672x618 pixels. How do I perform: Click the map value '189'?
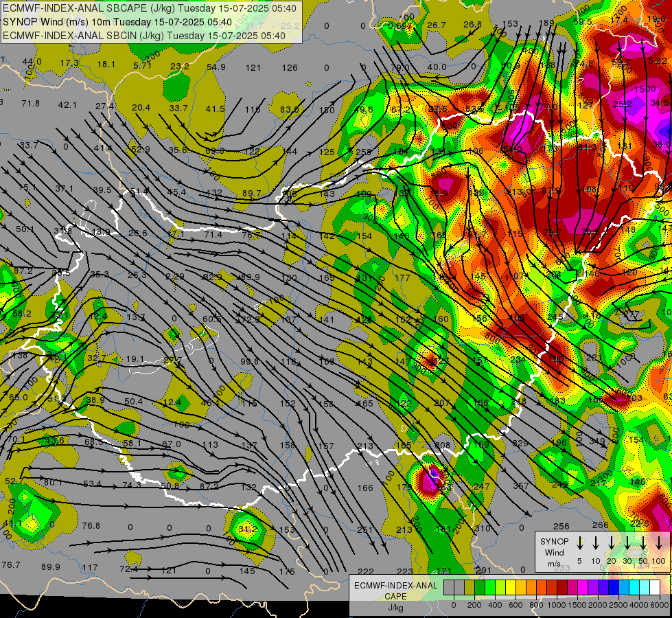(546, 23)
